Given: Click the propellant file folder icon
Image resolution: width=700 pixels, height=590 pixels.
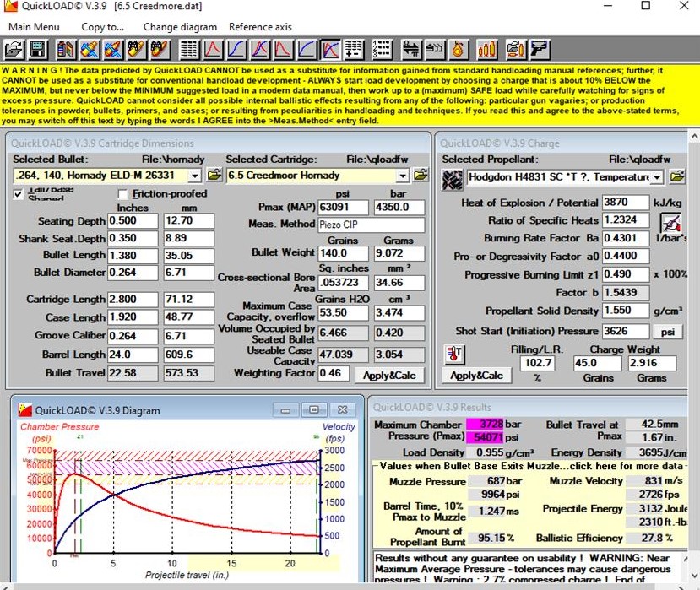Looking at the screenshot, I should pyautogui.click(x=677, y=176).
